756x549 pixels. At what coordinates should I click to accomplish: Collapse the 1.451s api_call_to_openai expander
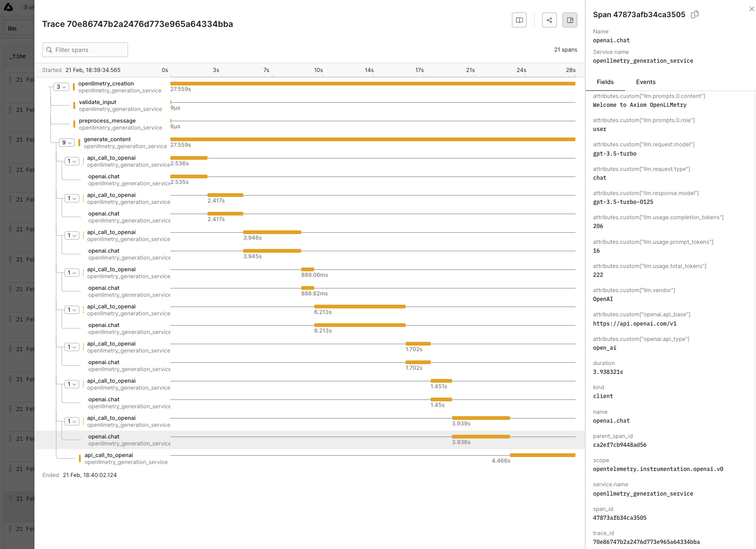[72, 384]
